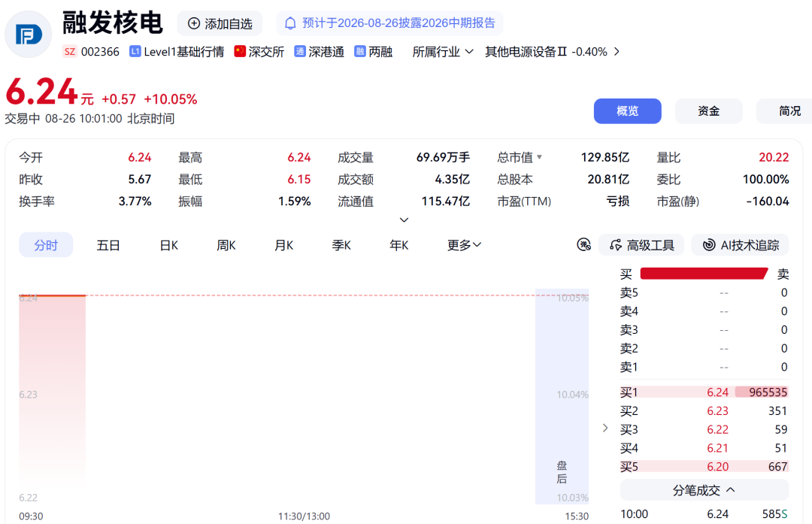Viewport: 812px width, 524px height.
Task: Click the arrow after industry change -0.40%
Action: 617,52
